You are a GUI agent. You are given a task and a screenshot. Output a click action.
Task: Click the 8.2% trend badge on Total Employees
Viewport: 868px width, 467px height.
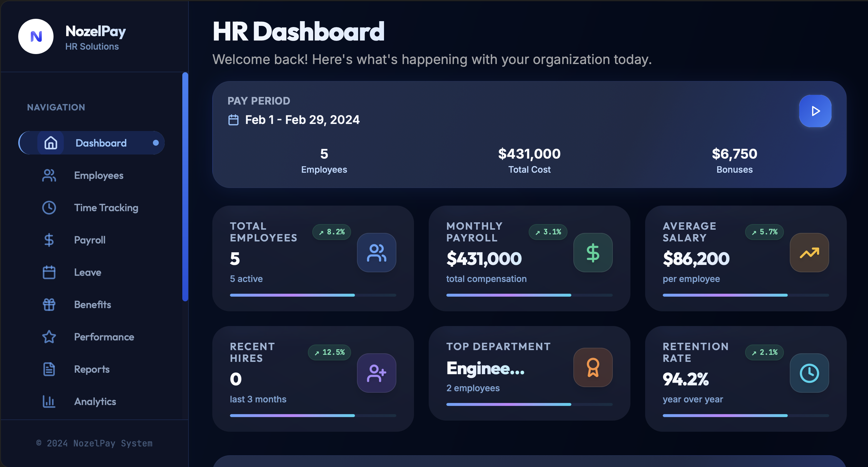click(332, 232)
